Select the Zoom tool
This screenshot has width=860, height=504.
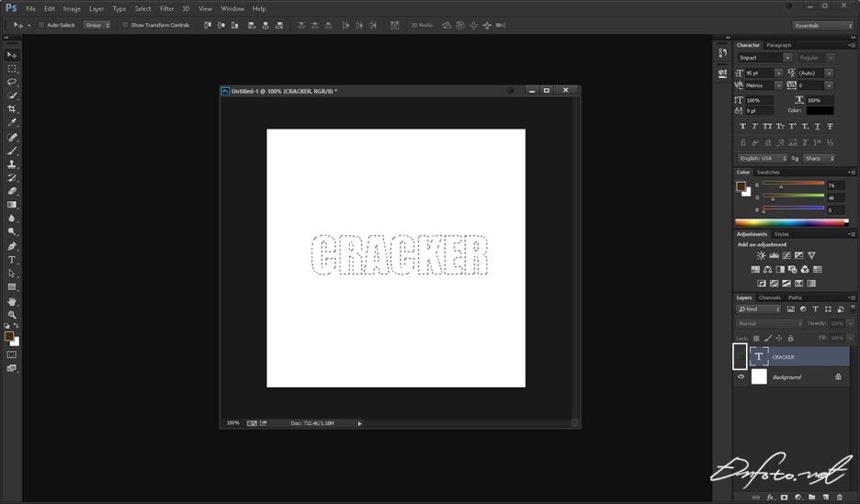tap(12, 315)
